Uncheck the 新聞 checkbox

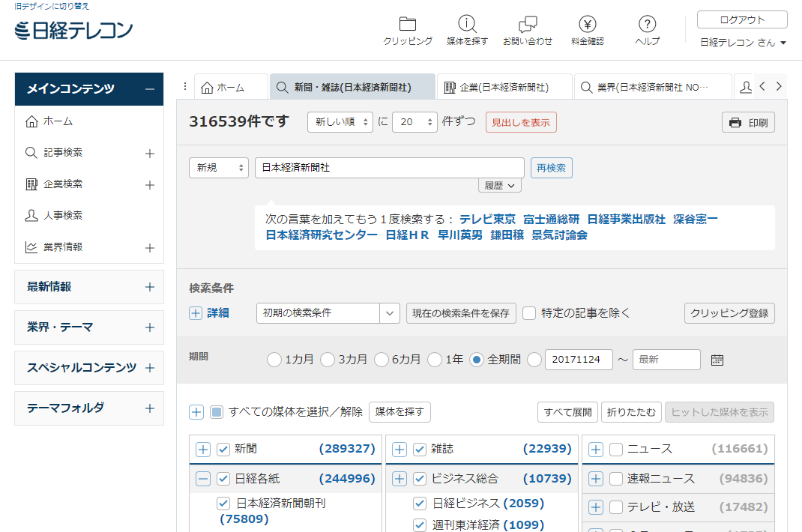(223, 449)
